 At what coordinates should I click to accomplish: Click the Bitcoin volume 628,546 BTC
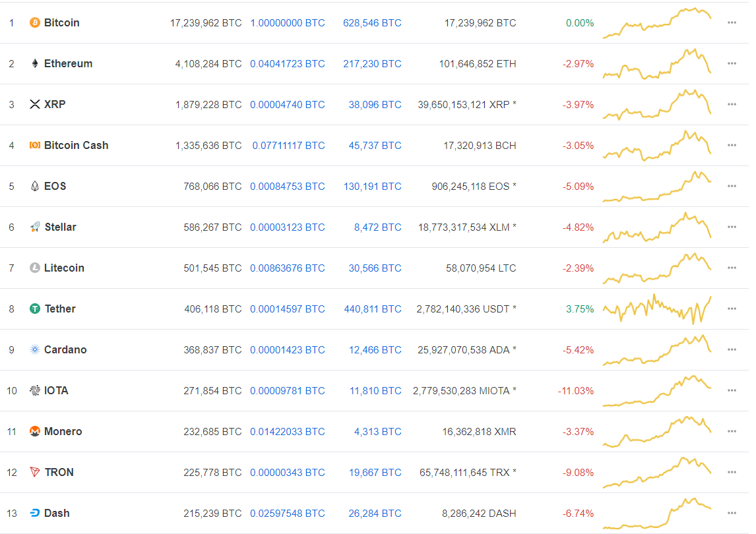(x=372, y=23)
